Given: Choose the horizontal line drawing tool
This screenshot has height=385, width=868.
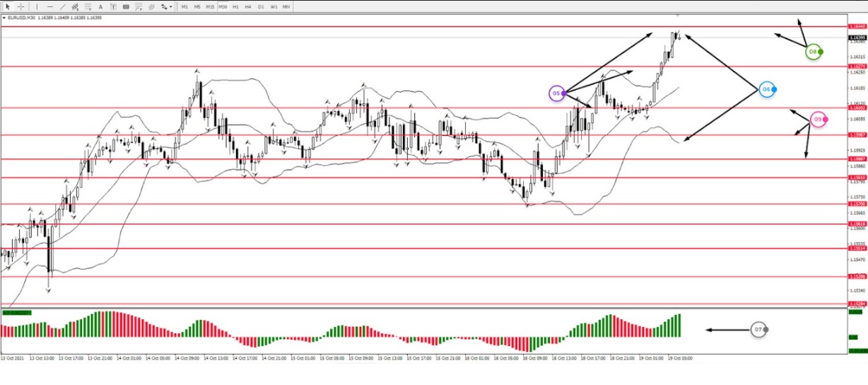Looking at the screenshot, I should click(x=50, y=6).
